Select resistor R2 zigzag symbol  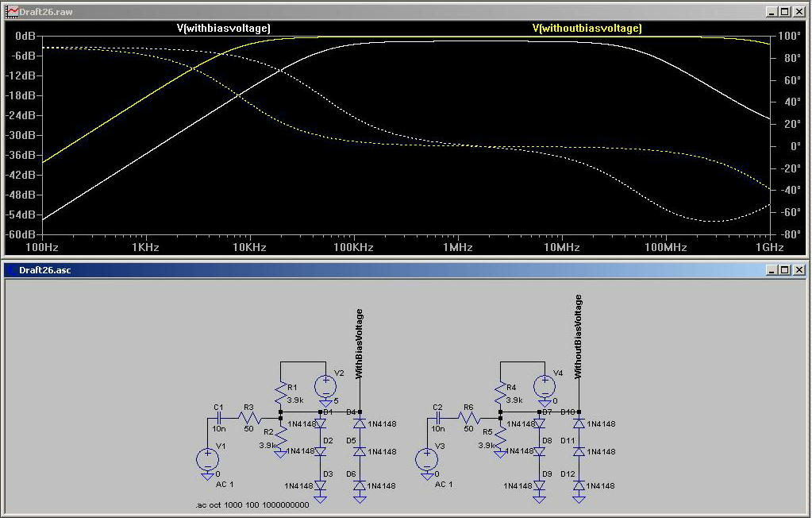(280, 439)
